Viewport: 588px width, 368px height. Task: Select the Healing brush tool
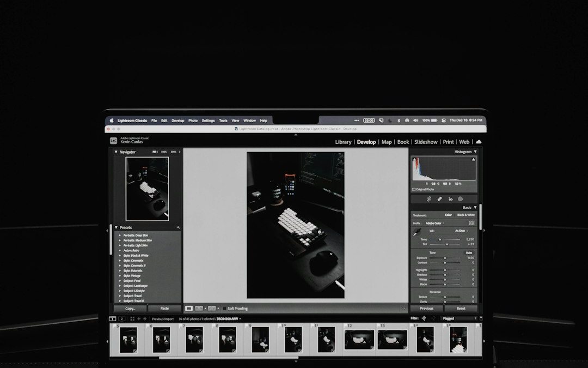tap(440, 199)
